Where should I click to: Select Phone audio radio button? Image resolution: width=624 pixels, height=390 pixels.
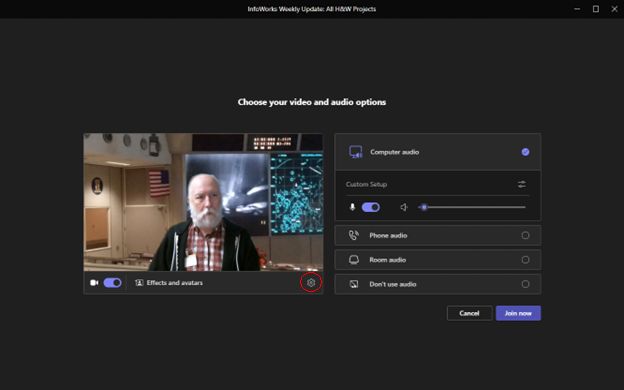[x=525, y=235]
